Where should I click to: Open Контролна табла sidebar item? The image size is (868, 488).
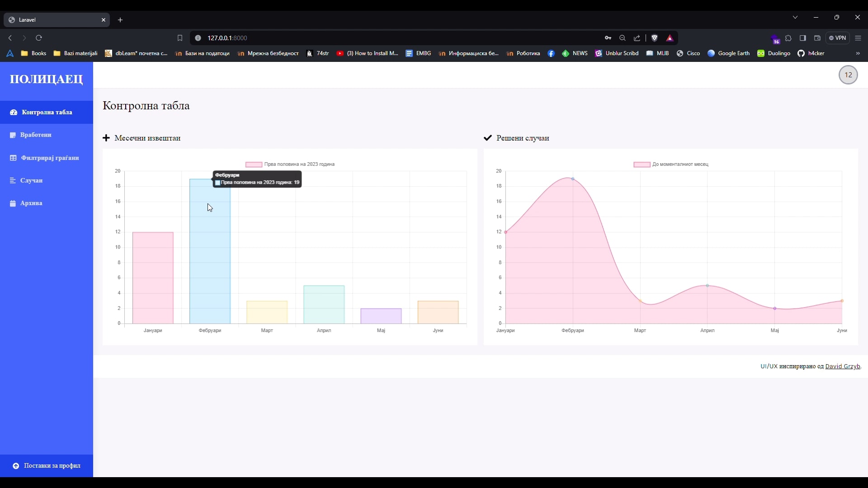(x=47, y=112)
